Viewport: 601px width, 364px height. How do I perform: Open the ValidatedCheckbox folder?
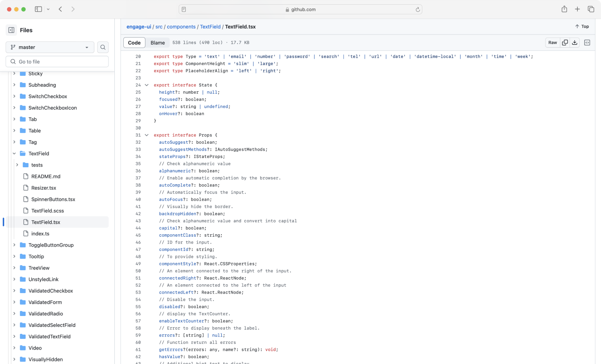pyautogui.click(x=51, y=291)
